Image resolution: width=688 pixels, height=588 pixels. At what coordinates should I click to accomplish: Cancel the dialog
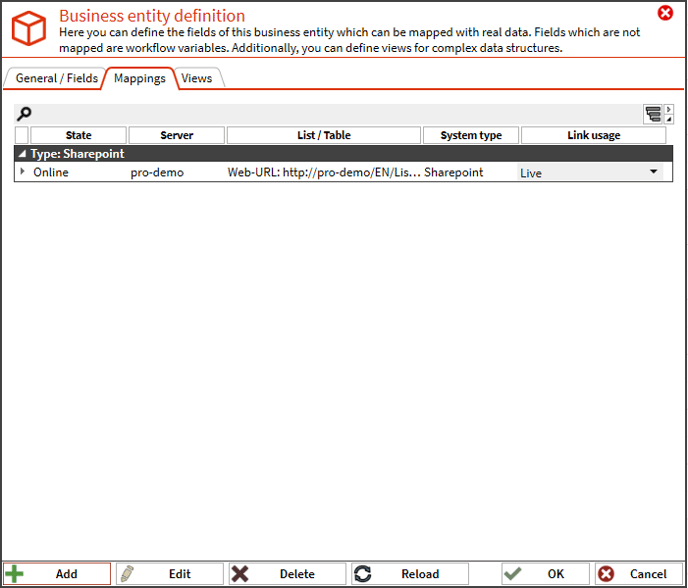[635, 574]
